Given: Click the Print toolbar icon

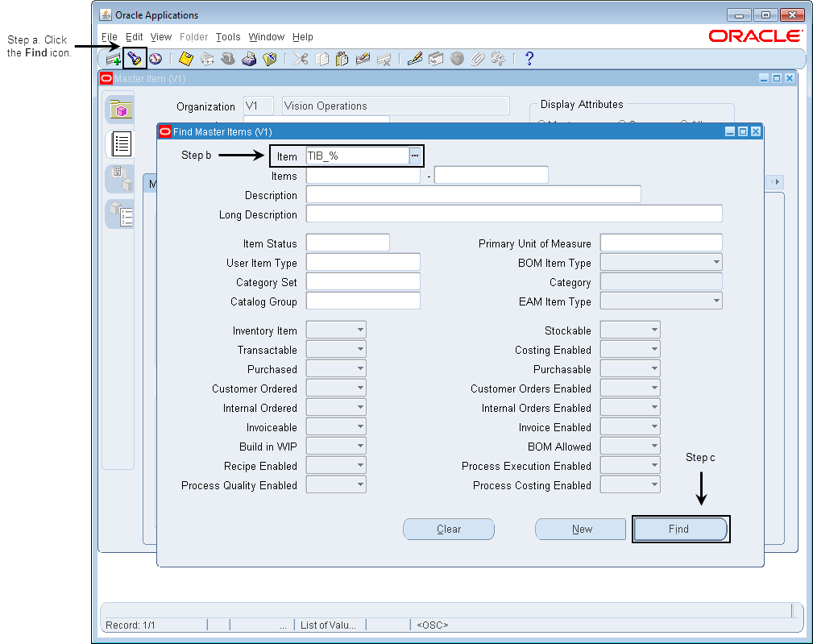Looking at the screenshot, I should coord(249,59).
